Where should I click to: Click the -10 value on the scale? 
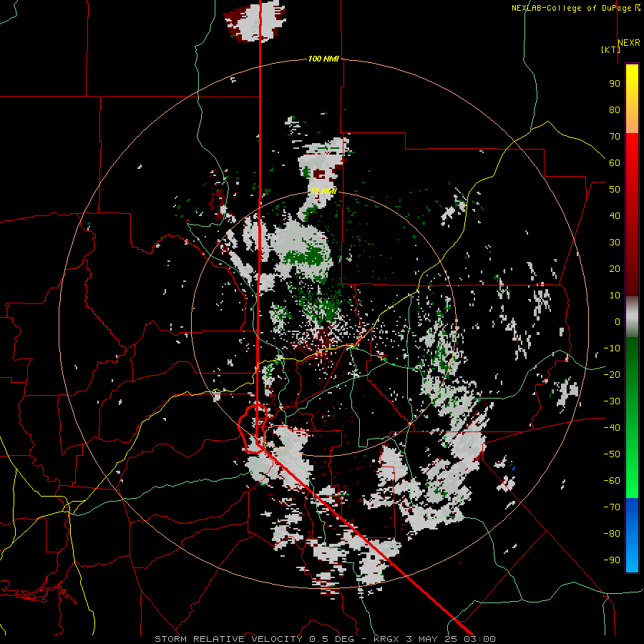[x=612, y=348]
